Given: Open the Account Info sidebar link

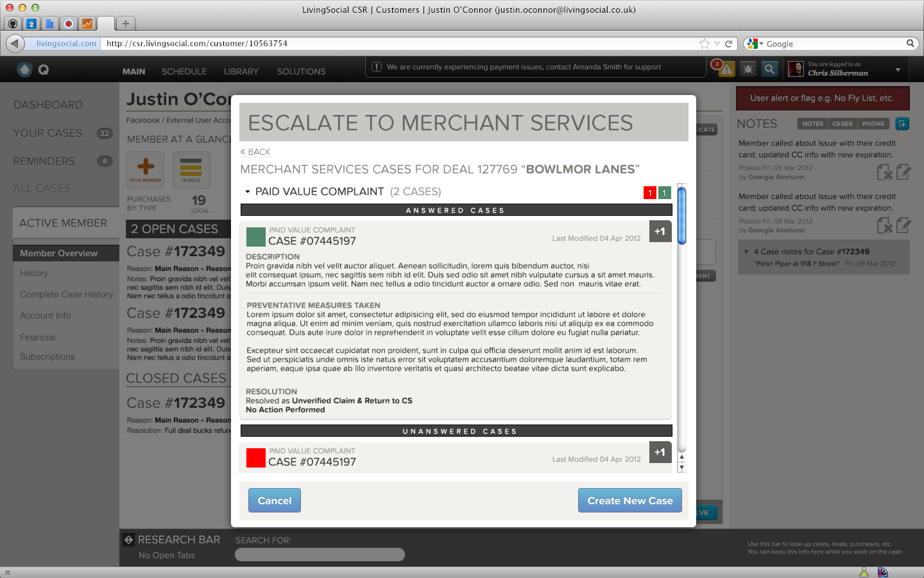Looking at the screenshot, I should 45,315.
